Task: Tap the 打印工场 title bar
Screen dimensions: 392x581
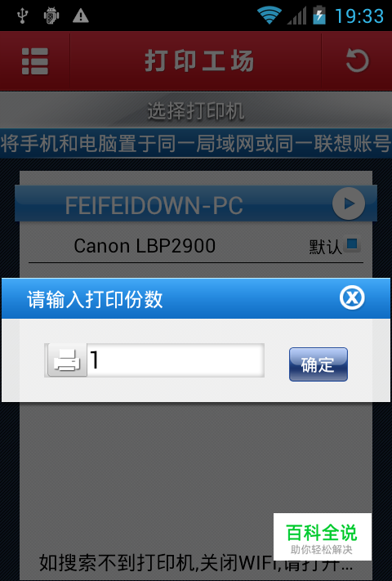Action: pos(199,60)
